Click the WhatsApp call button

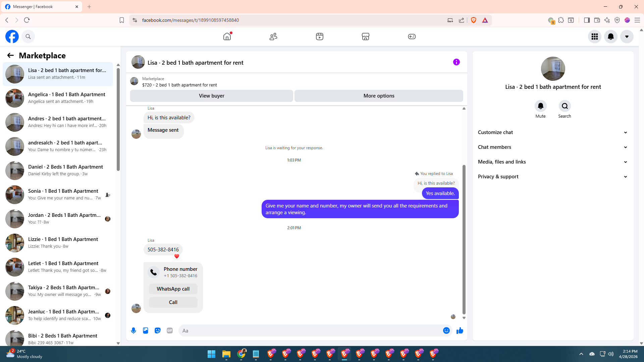point(173,289)
